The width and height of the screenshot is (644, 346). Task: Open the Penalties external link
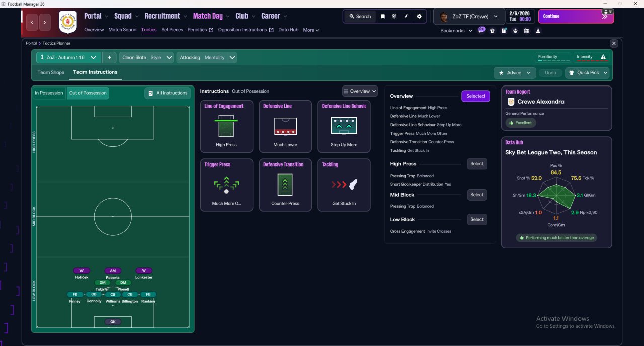pos(200,30)
